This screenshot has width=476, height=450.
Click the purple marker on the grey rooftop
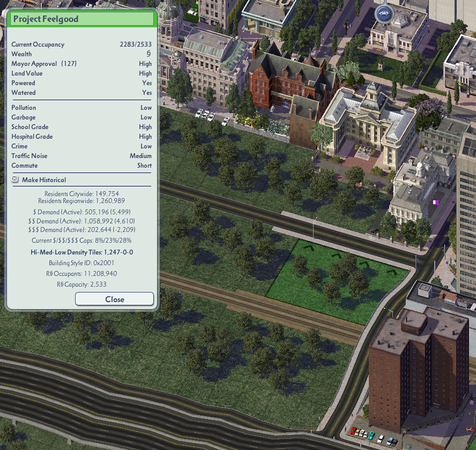(x=436, y=202)
